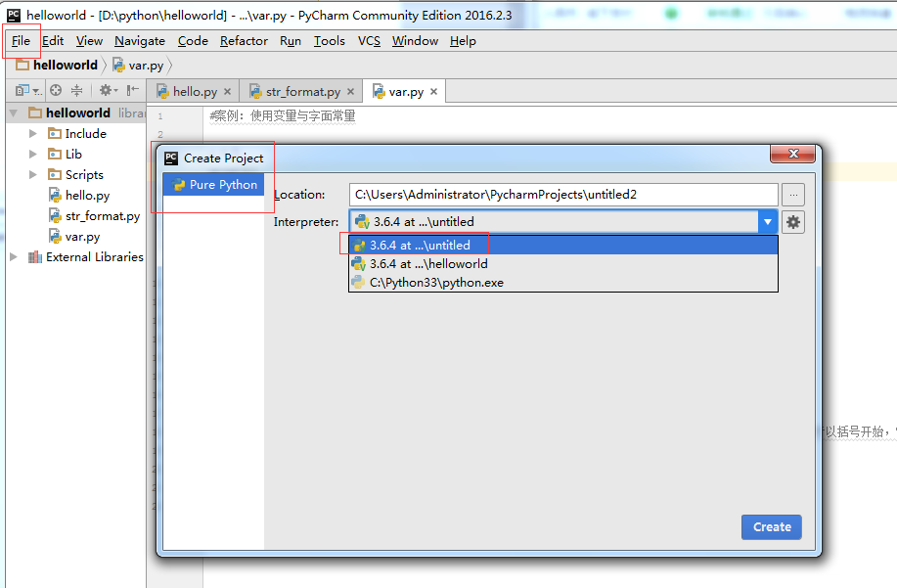The width and height of the screenshot is (897, 588).
Task: Click the helloworld breadcrumb in navigation bar
Action: coord(57,66)
